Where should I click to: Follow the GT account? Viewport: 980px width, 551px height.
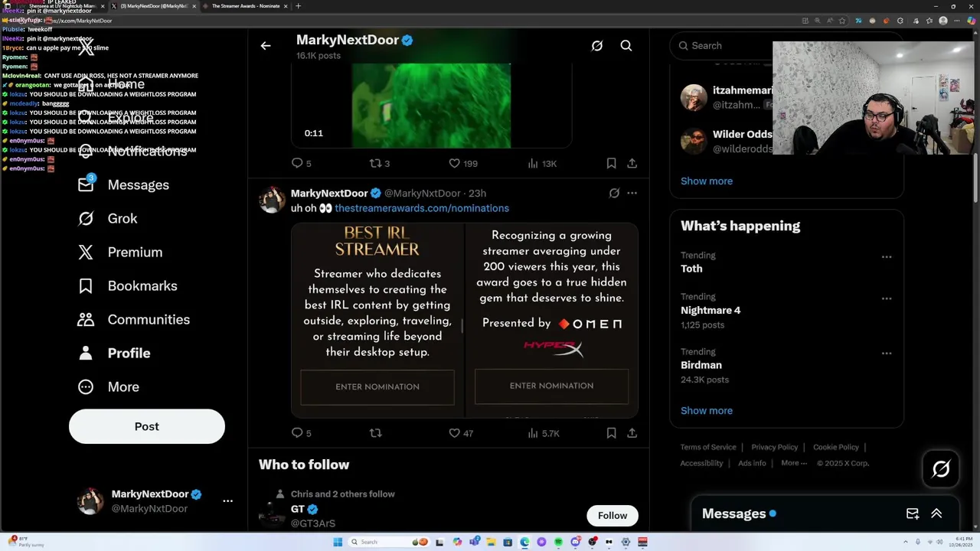[612, 515]
